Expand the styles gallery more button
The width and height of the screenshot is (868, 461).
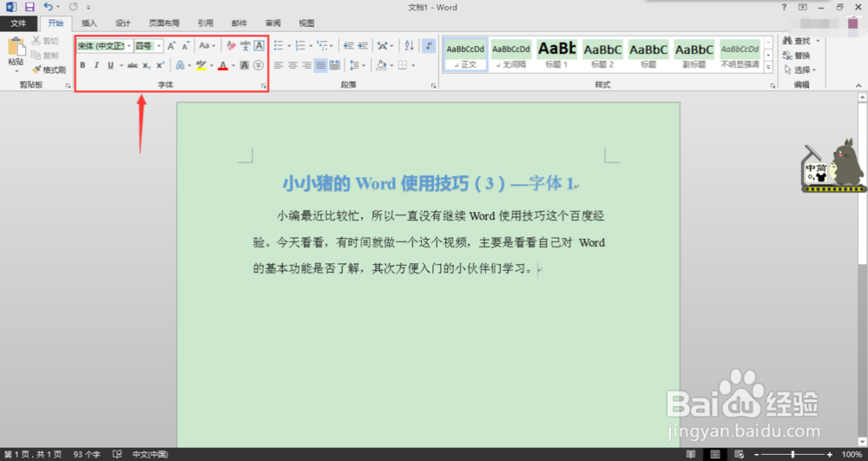point(768,67)
